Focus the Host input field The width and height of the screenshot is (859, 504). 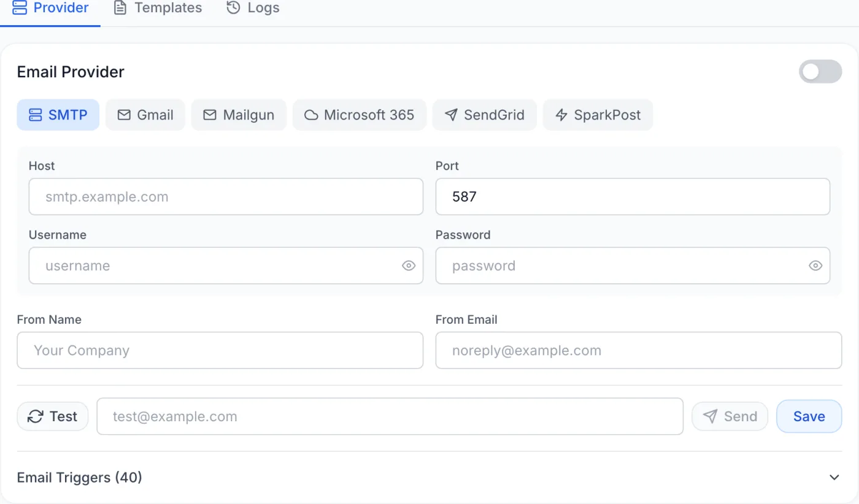[226, 197]
